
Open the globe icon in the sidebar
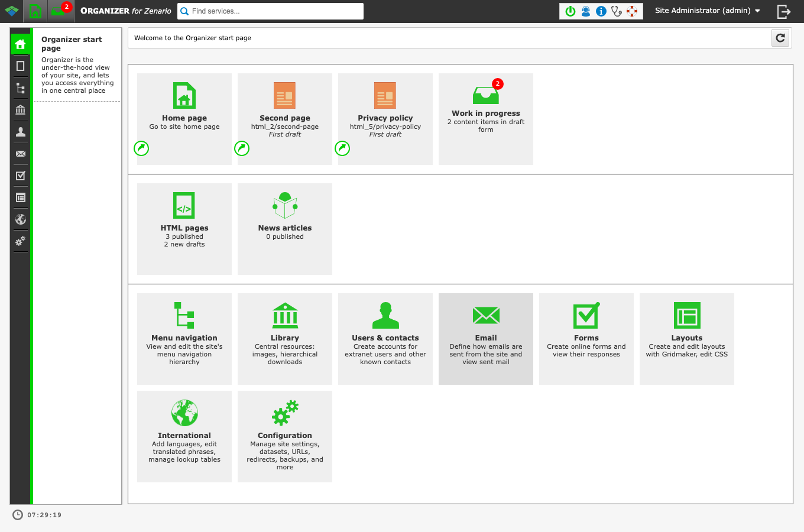21,219
